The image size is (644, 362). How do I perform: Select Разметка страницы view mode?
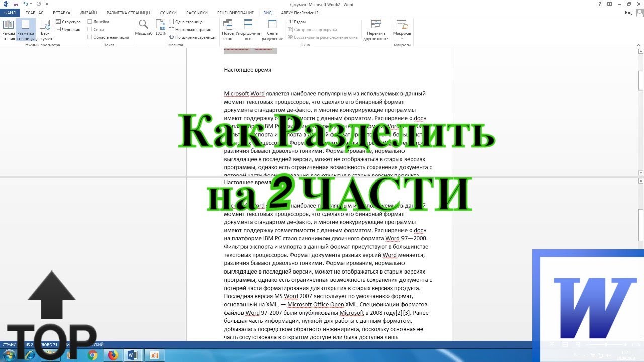click(26, 30)
